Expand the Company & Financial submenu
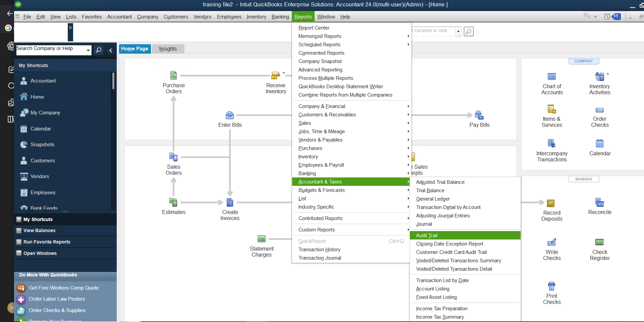Screen dimensions: 644x322 pyautogui.click(x=352, y=106)
